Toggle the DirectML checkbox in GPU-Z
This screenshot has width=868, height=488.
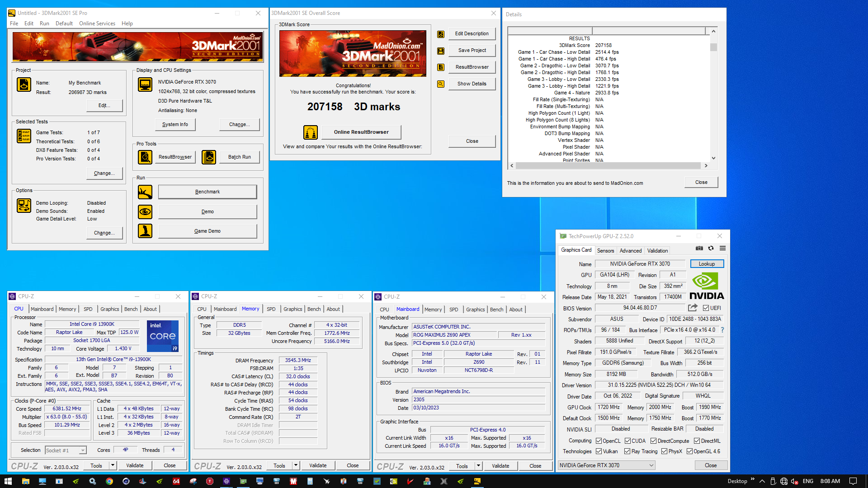click(x=697, y=441)
